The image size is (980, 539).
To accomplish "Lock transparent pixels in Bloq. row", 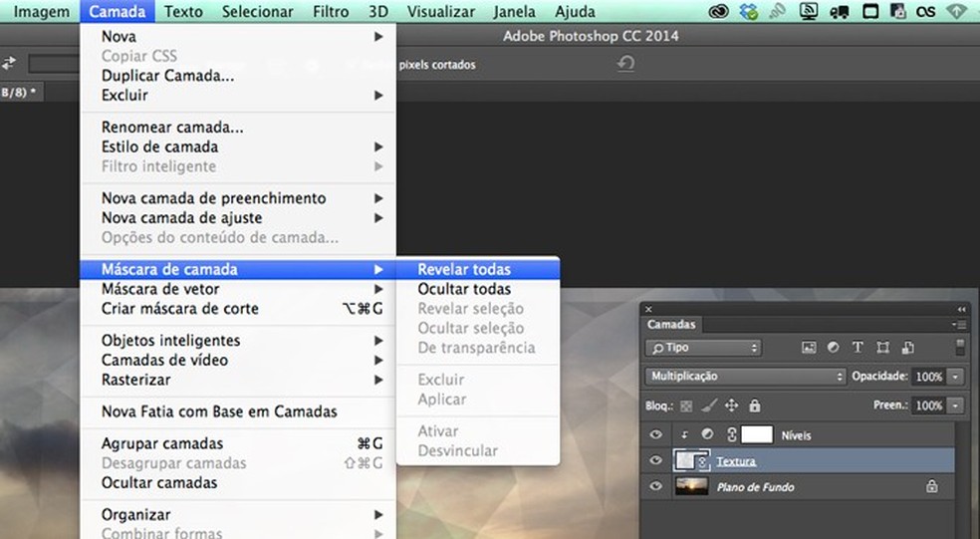I will pos(686,405).
